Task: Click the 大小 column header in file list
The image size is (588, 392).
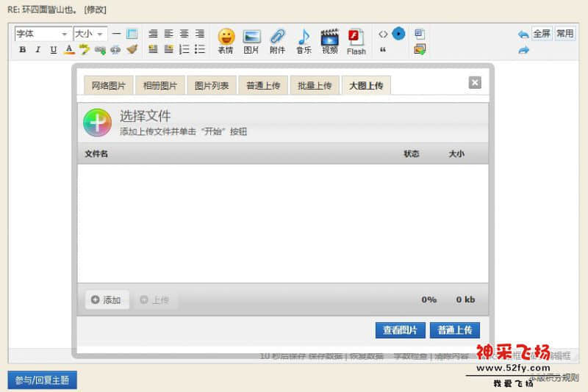Action: click(x=456, y=153)
